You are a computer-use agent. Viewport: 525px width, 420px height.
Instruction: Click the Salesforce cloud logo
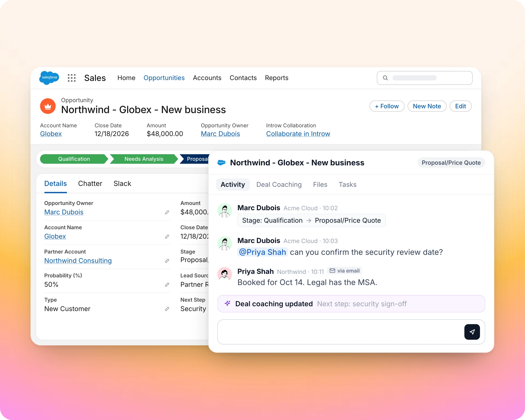coord(49,78)
